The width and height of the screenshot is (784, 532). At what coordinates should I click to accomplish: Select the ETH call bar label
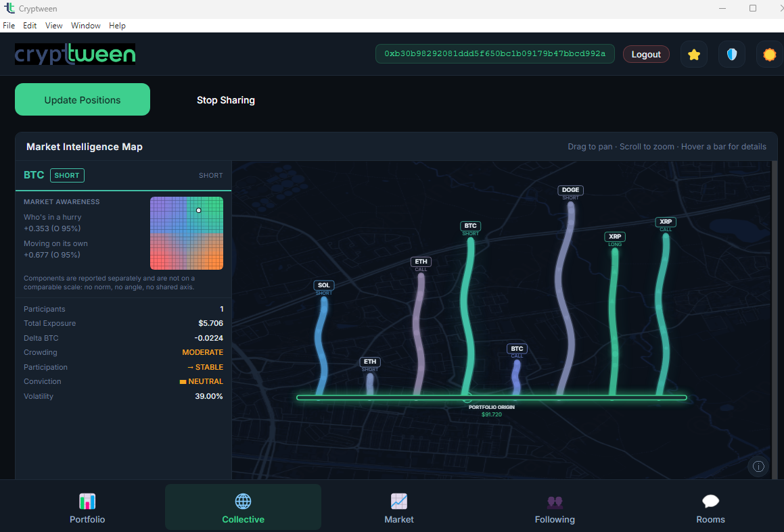coord(421,262)
